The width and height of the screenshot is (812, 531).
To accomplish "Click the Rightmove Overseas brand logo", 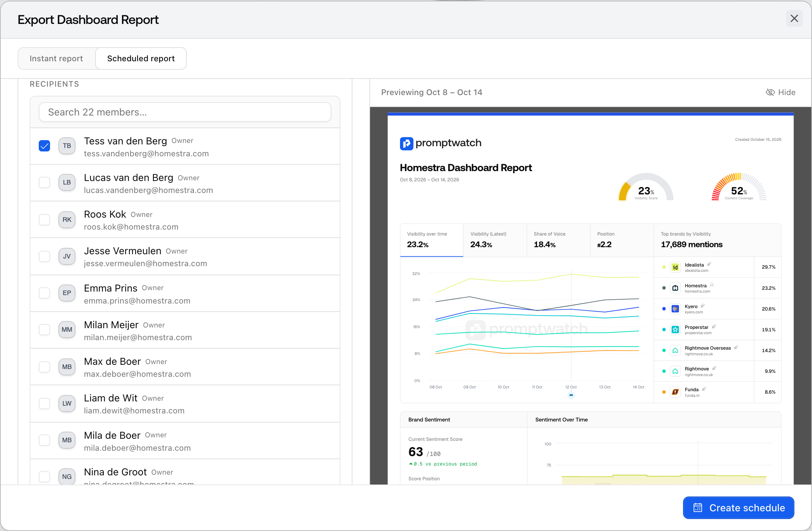I will point(675,350).
